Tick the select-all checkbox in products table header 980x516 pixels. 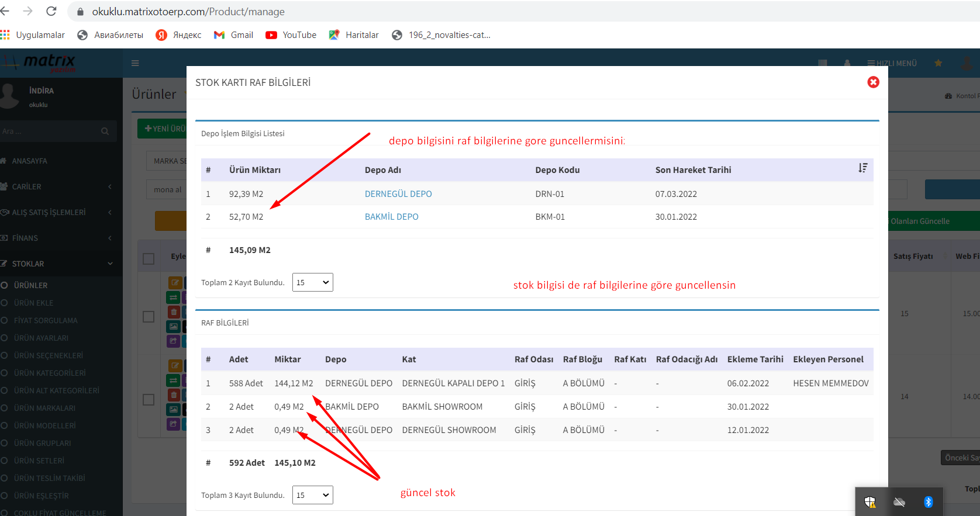coord(149,258)
